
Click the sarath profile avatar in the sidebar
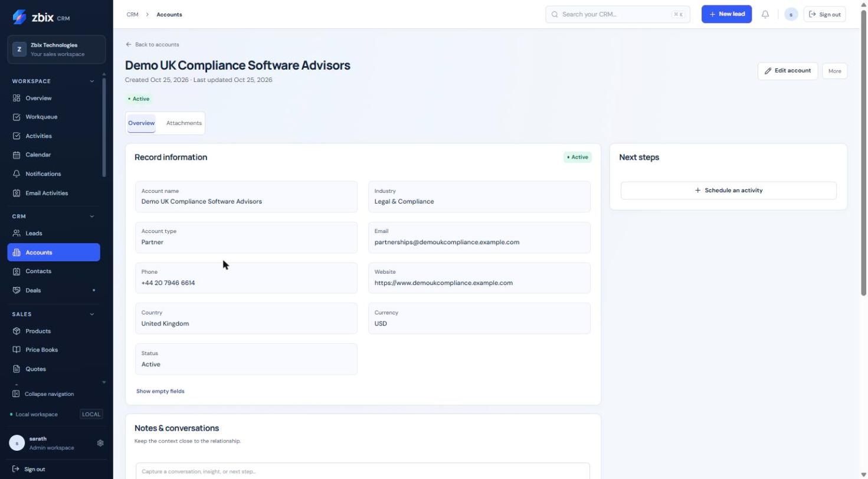tap(17, 443)
